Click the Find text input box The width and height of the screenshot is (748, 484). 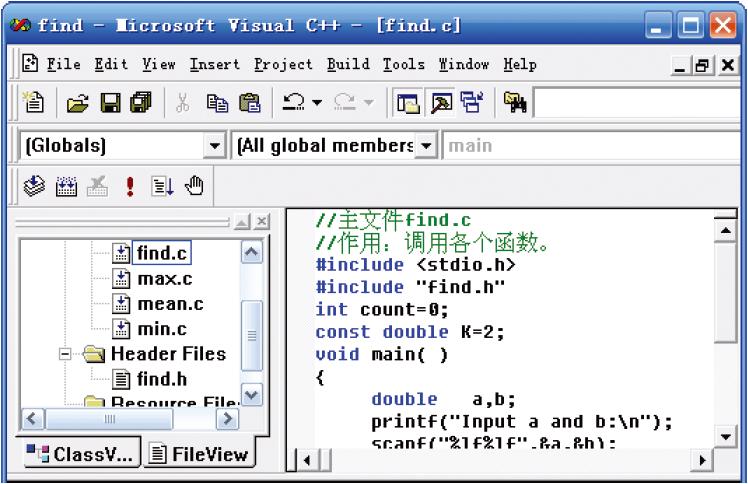pyautogui.click(x=638, y=102)
